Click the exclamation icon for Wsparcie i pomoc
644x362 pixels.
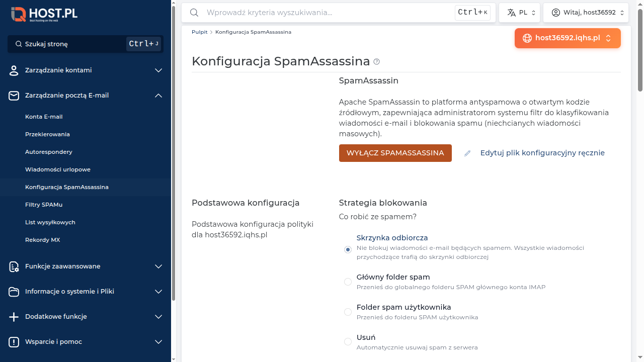pyautogui.click(x=14, y=342)
